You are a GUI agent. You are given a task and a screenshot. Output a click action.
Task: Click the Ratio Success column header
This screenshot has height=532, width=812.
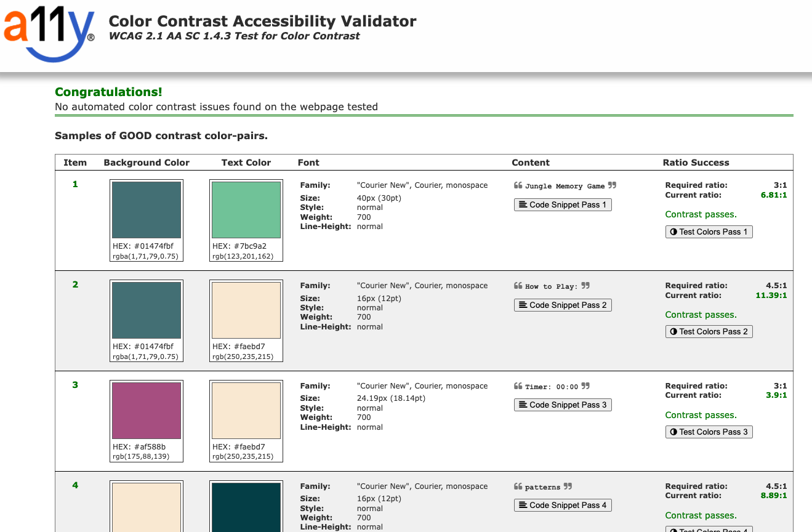[696, 163]
